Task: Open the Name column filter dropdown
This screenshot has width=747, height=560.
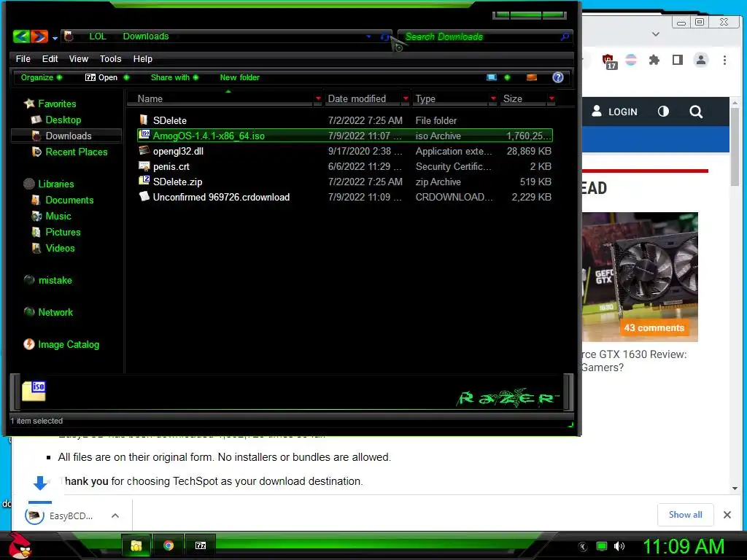Action: 318,98
